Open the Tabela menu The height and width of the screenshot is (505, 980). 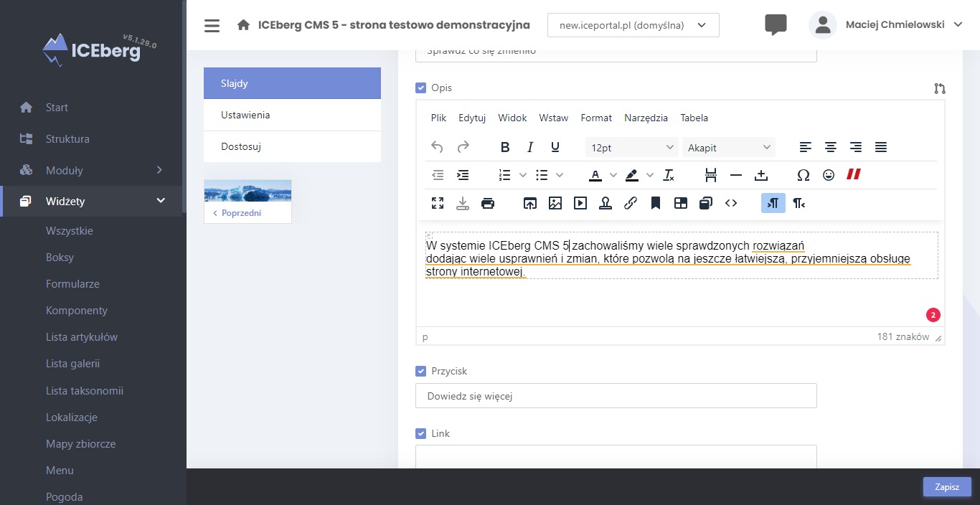click(694, 118)
